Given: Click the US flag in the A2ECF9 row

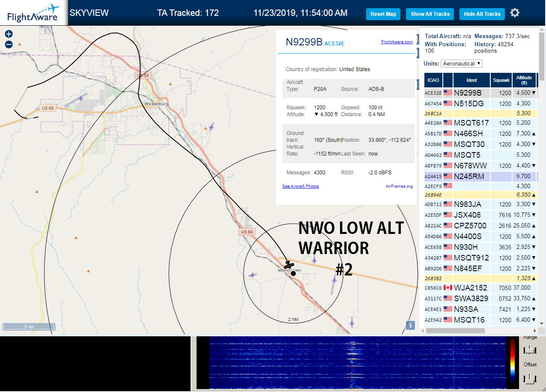Looking at the screenshot, I should tap(448, 186).
